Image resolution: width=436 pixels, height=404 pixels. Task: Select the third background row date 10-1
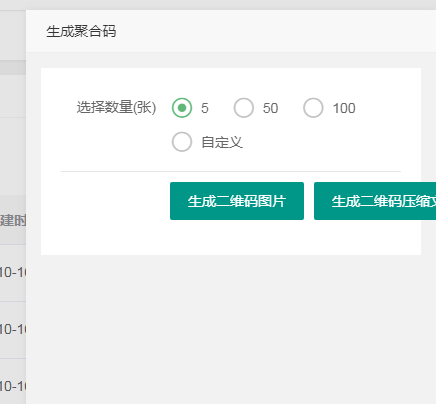(13, 387)
